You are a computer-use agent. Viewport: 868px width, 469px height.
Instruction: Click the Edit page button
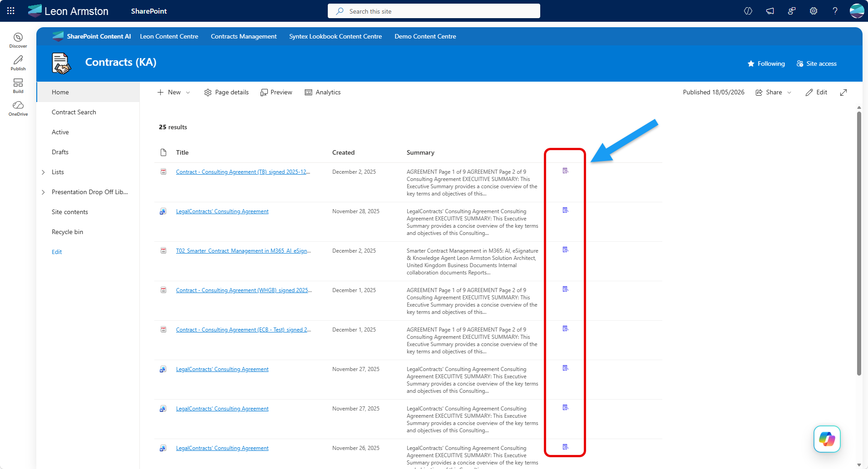(x=816, y=92)
